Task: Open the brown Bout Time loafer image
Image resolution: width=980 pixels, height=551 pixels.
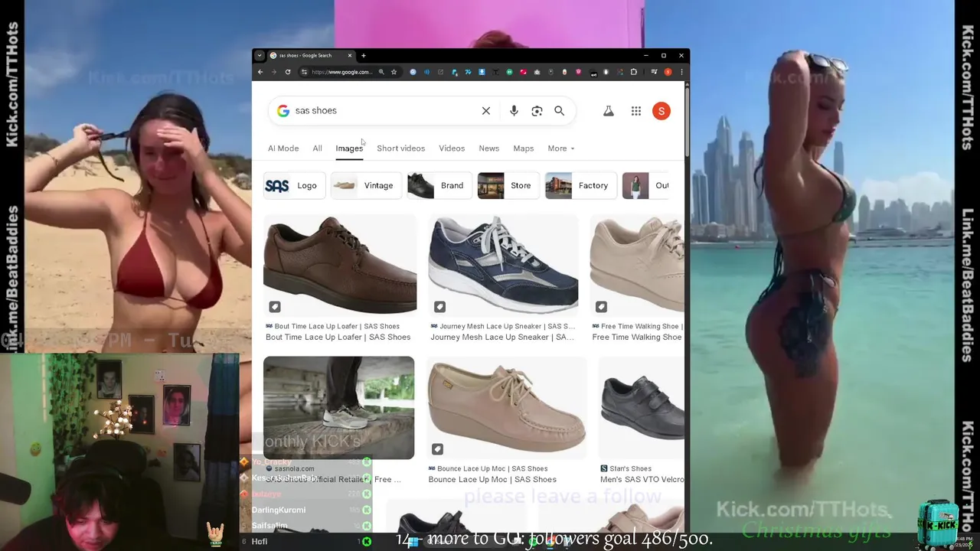Action: [340, 265]
